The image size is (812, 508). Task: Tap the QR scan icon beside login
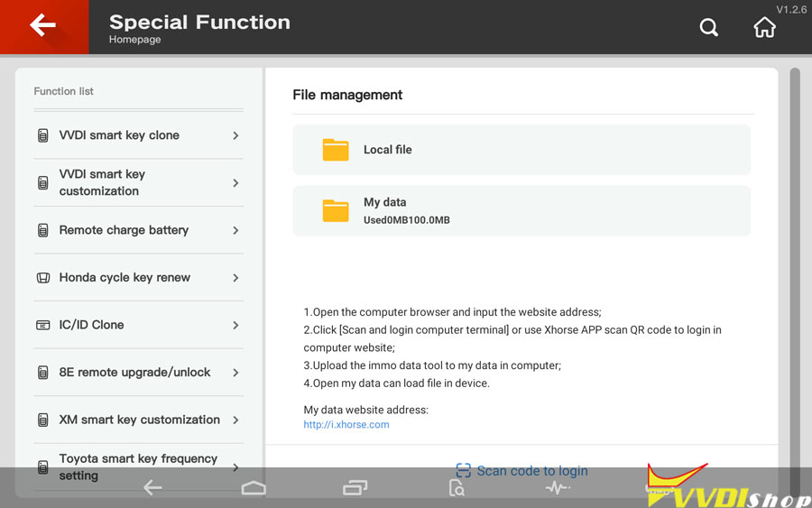click(x=464, y=470)
